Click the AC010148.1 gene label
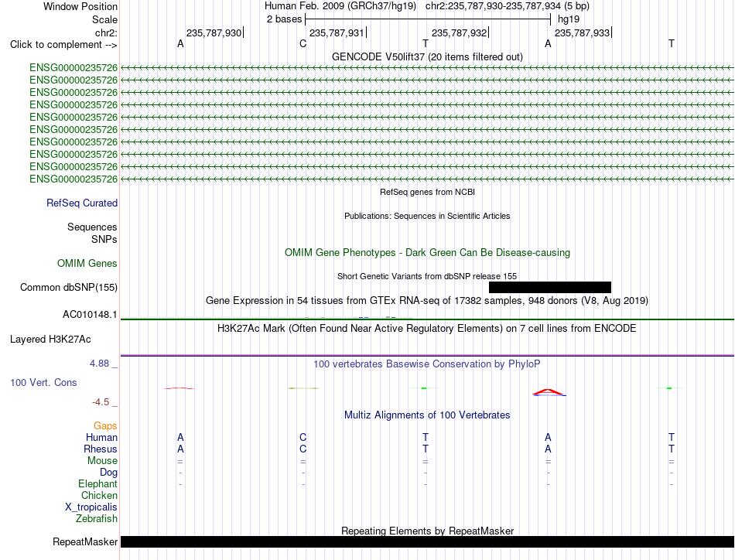The height and width of the screenshot is (560, 735). 90,315
